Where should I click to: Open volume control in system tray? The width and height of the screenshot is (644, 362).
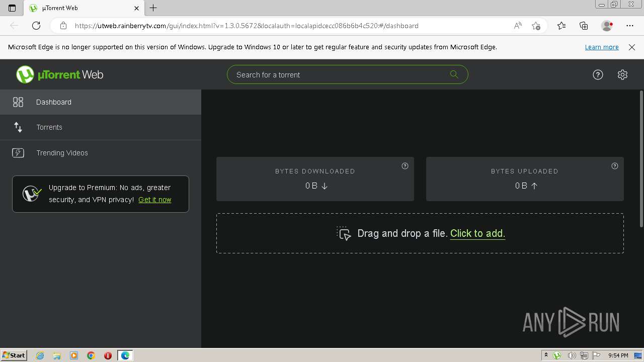point(572,355)
